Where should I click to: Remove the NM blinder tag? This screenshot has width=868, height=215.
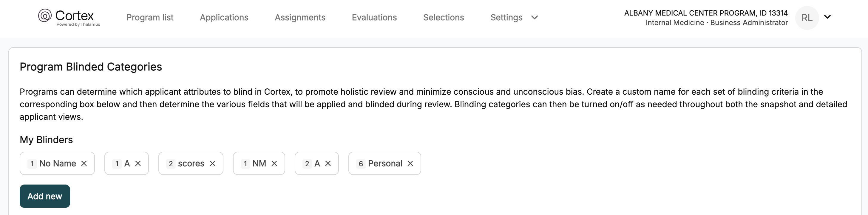[x=274, y=163]
